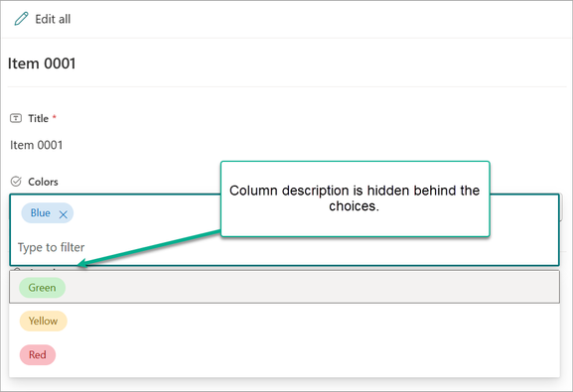Image resolution: width=573 pixels, height=392 pixels.
Task: Click blank space right of the Red option
Action: pos(307,354)
